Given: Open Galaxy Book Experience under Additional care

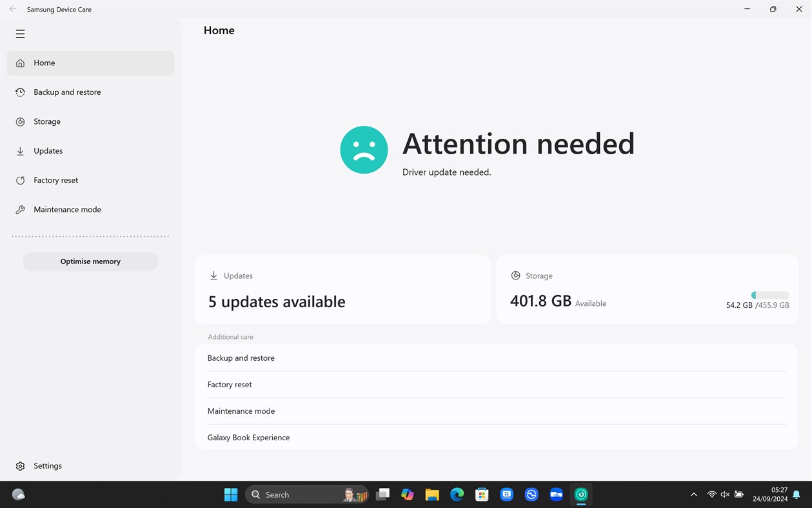Looking at the screenshot, I should (248, 437).
